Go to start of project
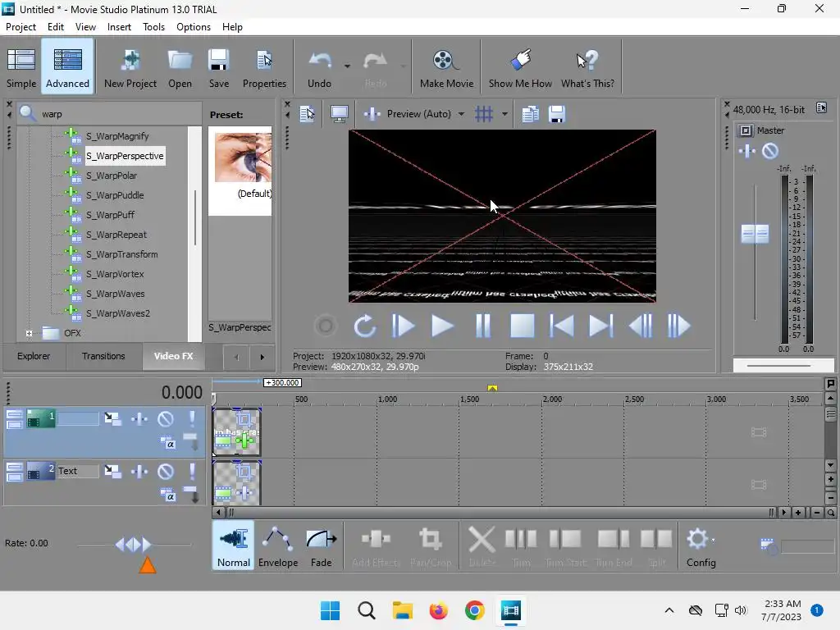The width and height of the screenshot is (840, 630). coord(561,326)
